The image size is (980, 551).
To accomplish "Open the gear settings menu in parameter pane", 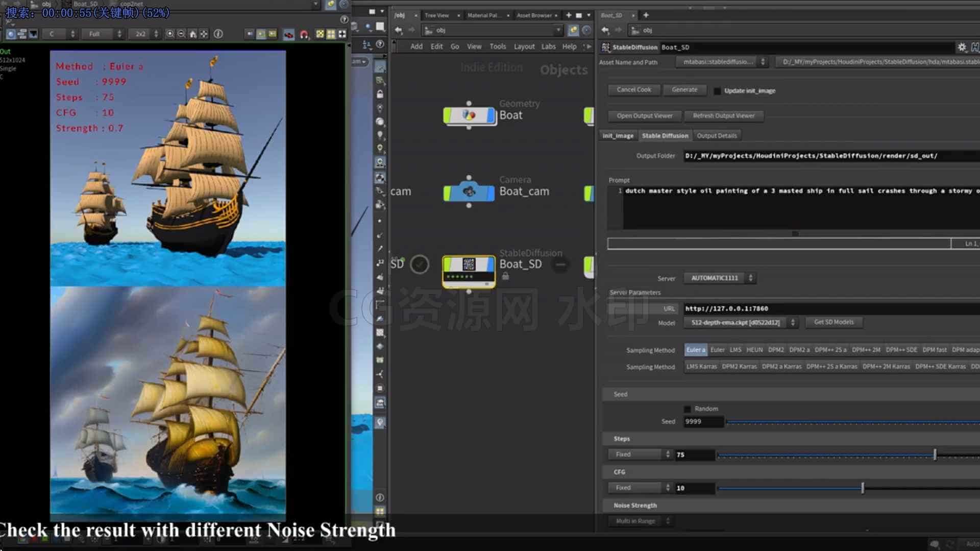I will pos(962,47).
